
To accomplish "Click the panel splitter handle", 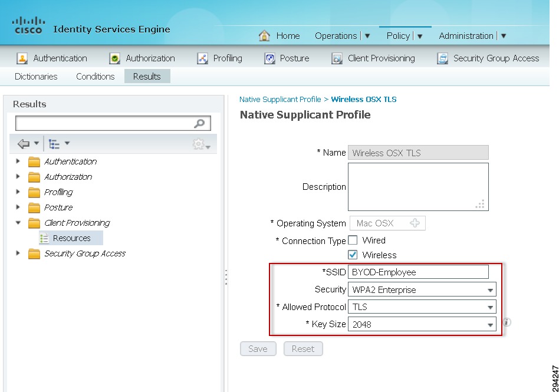I will [x=226, y=277].
